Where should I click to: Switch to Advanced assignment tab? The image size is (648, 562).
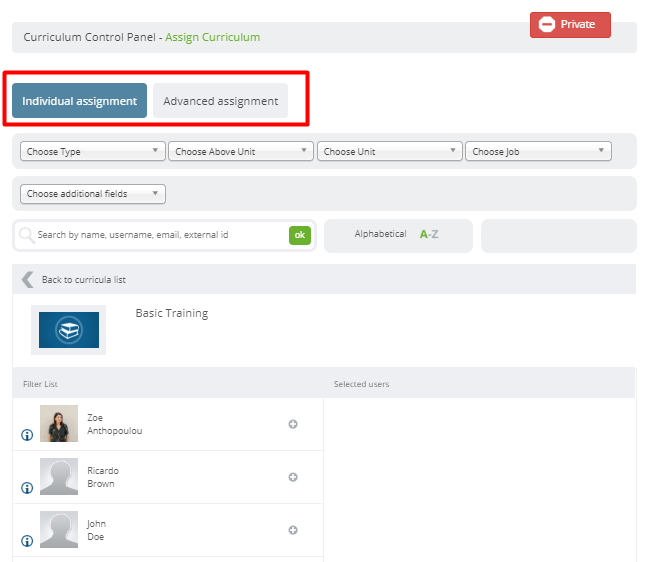point(220,100)
